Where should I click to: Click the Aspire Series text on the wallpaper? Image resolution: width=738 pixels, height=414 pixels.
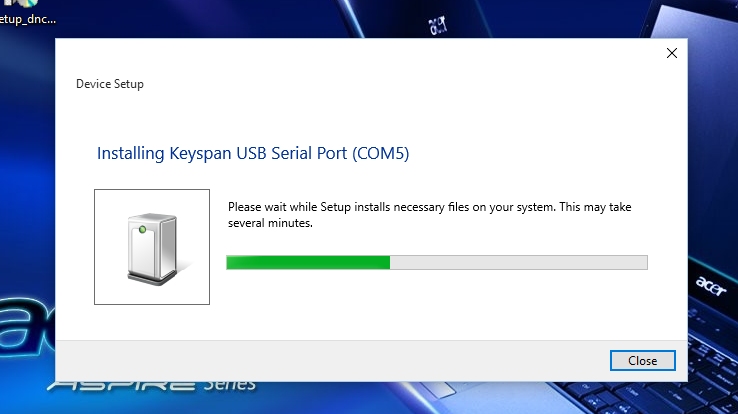pyautogui.click(x=150, y=386)
